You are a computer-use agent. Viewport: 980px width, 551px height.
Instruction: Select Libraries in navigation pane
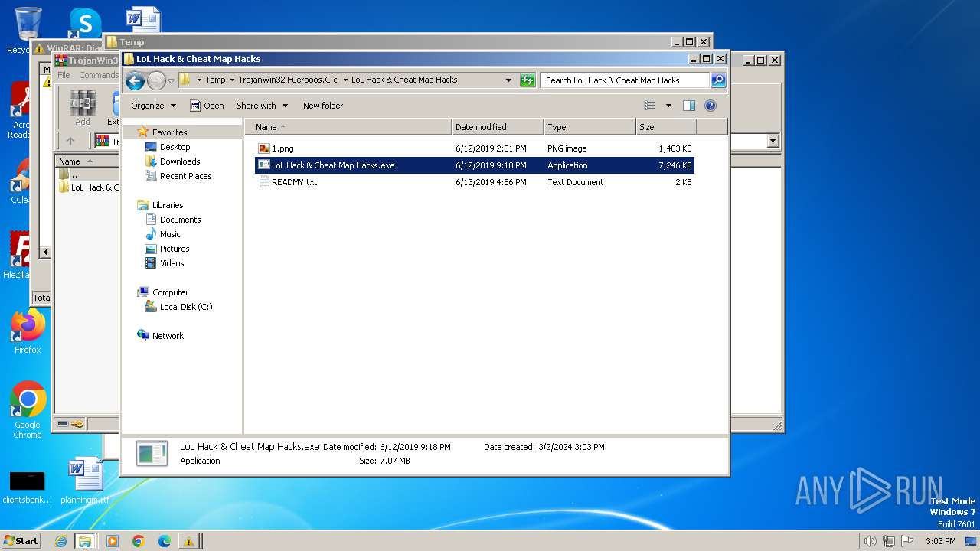pyautogui.click(x=168, y=205)
